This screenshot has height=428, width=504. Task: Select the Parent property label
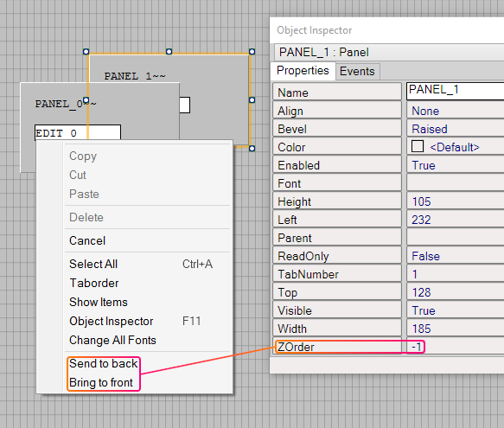(337, 238)
